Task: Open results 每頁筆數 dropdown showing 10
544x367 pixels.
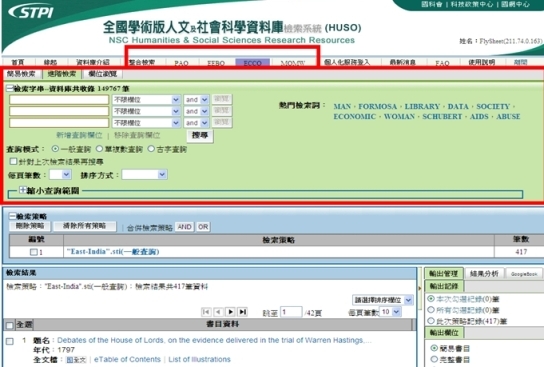Action: (x=391, y=312)
